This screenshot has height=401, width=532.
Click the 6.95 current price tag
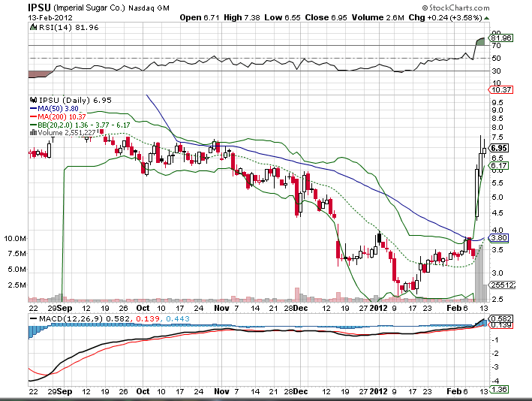499,148
